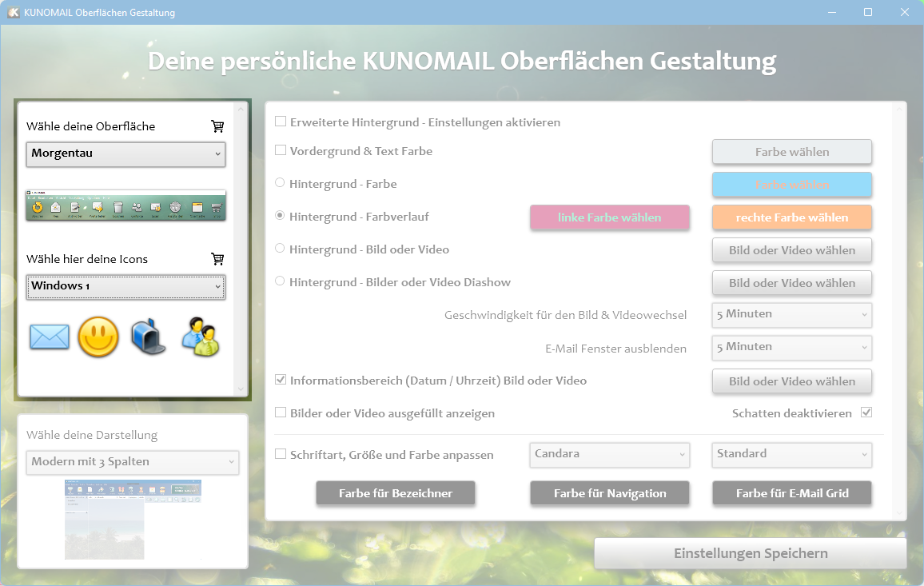Click Bild oder Video wählen for Informationsbereich
924x586 pixels.
click(792, 381)
